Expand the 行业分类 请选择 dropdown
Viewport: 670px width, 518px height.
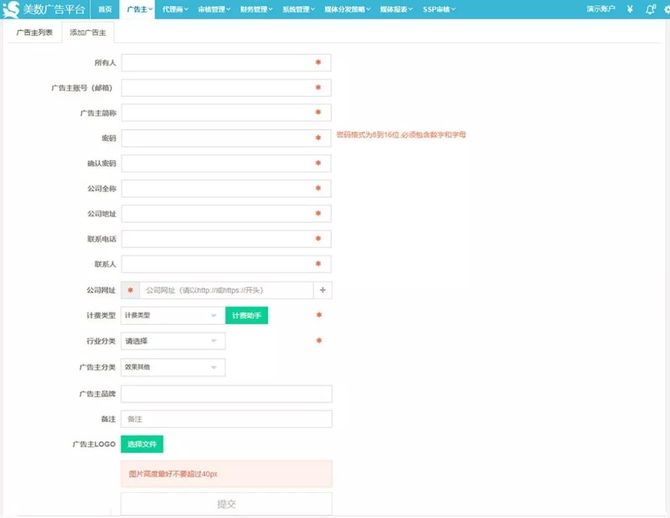click(x=173, y=341)
